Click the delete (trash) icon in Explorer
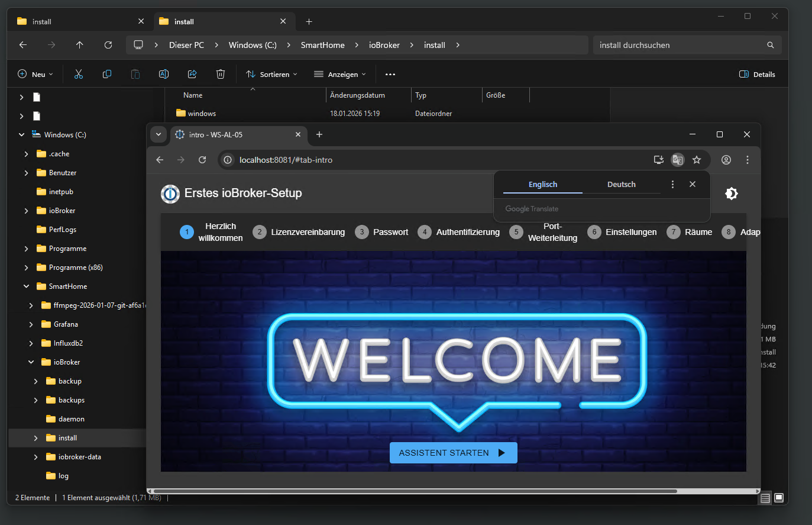This screenshot has width=812, height=525. pos(221,74)
